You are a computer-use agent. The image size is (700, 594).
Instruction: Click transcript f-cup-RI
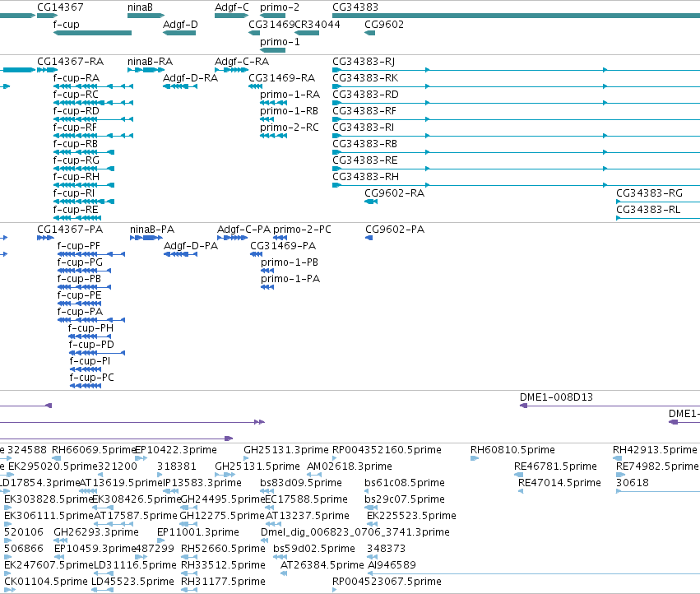[x=74, y=193]
